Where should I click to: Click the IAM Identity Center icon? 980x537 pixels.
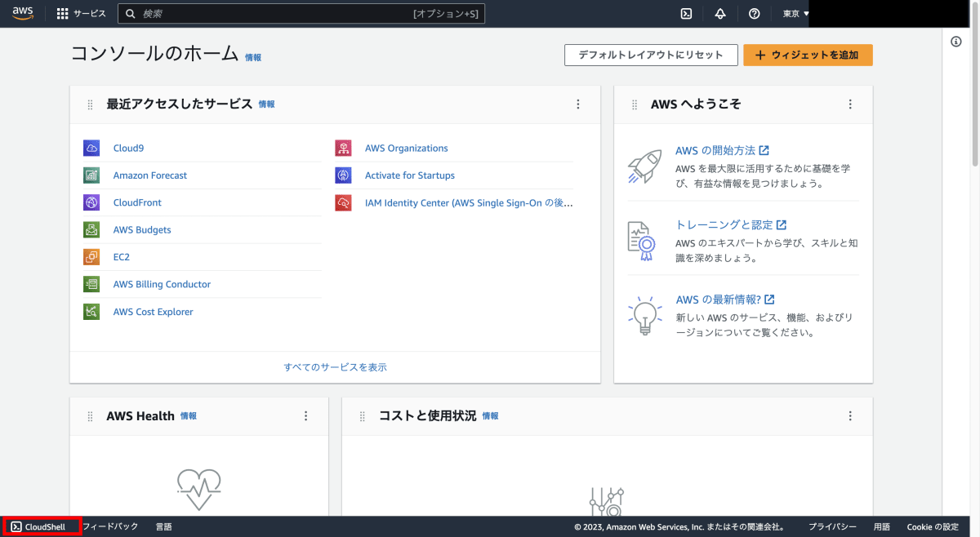[343, 202]
